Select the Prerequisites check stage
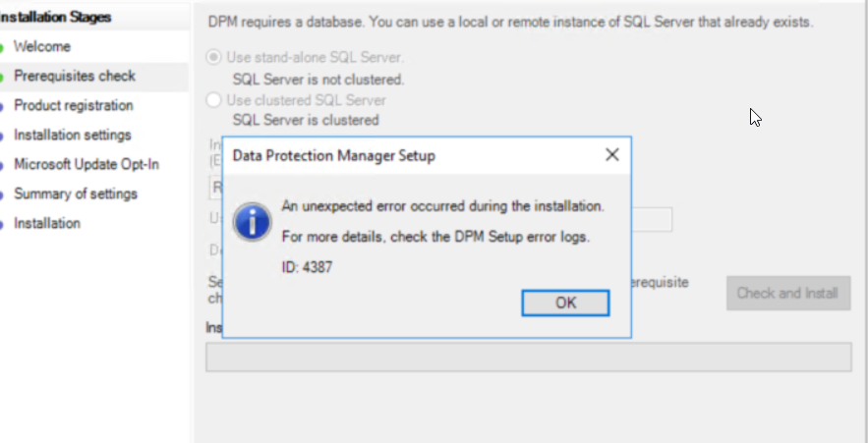Viewport: 868px width, 443px height. pos(75,76)
